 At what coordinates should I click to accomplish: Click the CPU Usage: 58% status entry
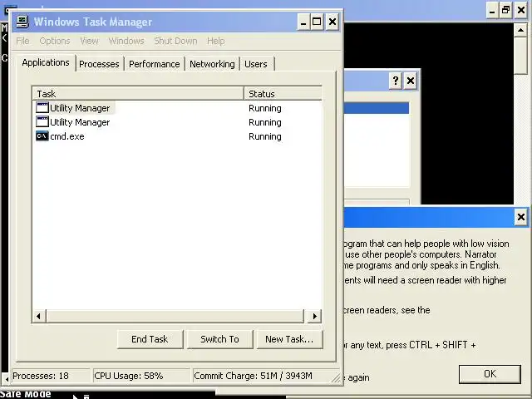tap(141, 376)
